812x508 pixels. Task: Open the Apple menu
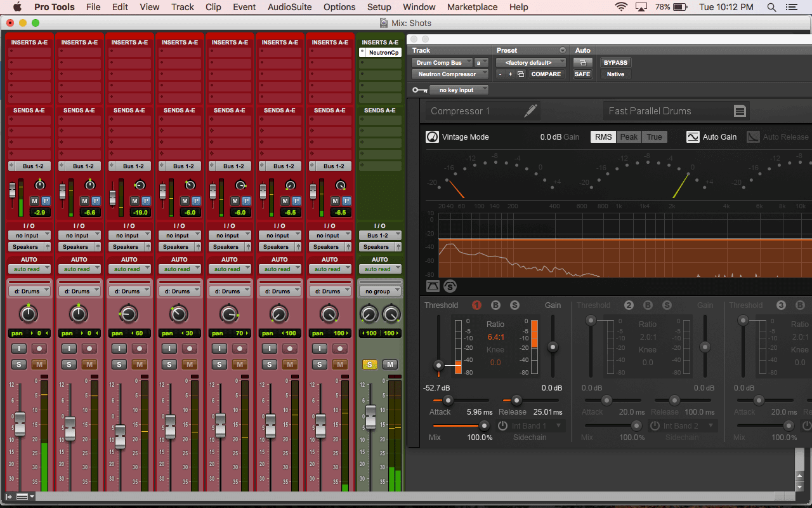click(16, 7)
